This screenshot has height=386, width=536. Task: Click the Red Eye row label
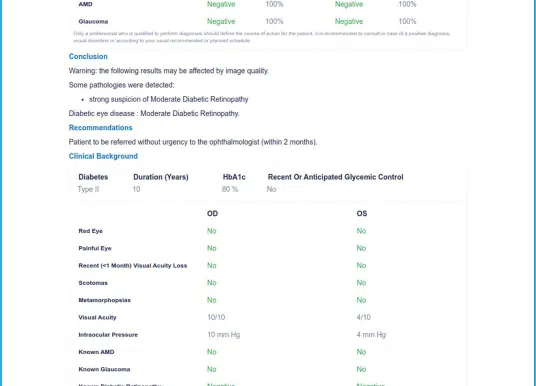point(91,231)
